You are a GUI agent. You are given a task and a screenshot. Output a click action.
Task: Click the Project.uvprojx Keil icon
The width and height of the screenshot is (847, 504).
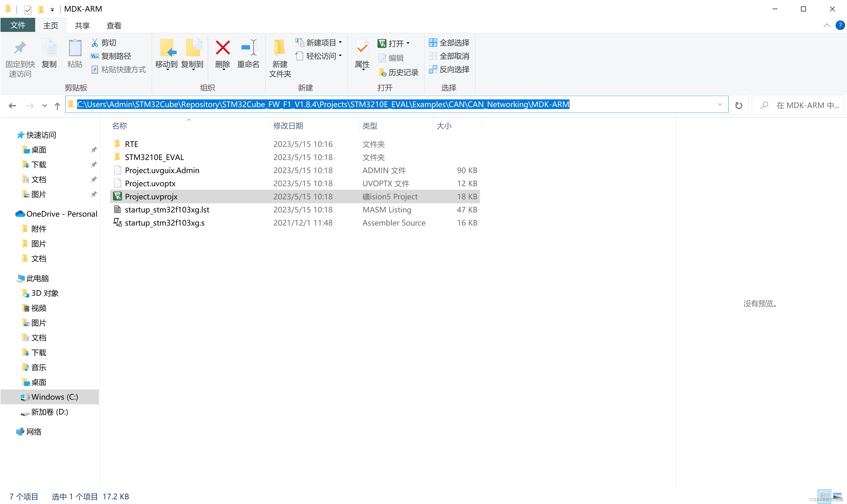[x=118, y=196]
